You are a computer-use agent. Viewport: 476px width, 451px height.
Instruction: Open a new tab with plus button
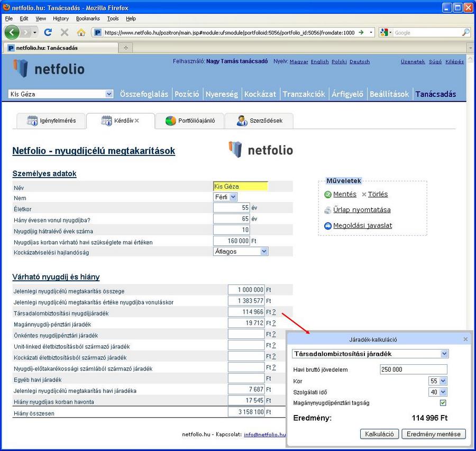coord(126,48)
